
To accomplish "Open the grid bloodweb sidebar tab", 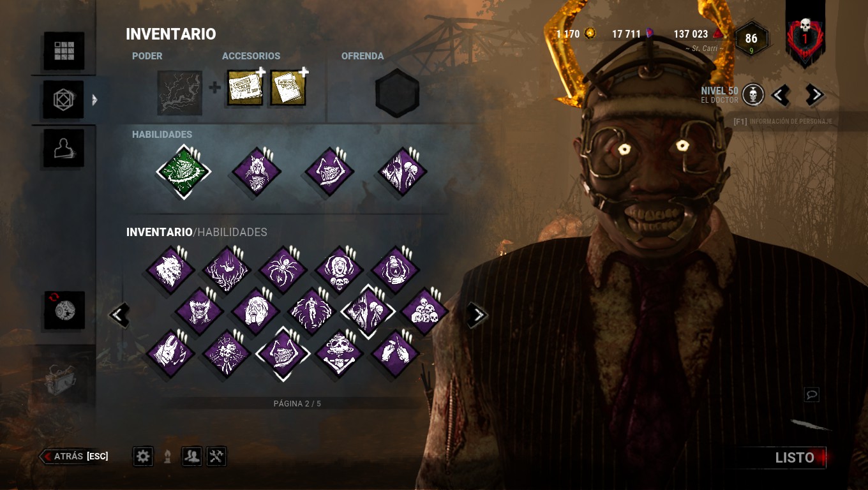I will point(64,50).
